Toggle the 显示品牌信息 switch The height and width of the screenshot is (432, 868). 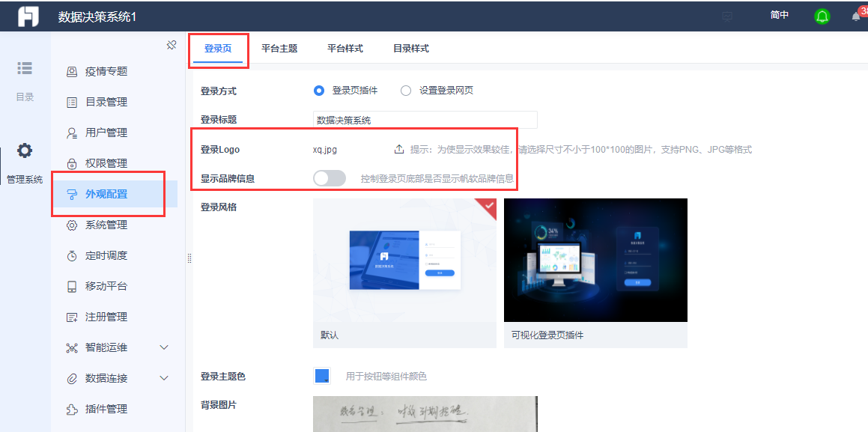pyautogui.click(x=330, y=178)
